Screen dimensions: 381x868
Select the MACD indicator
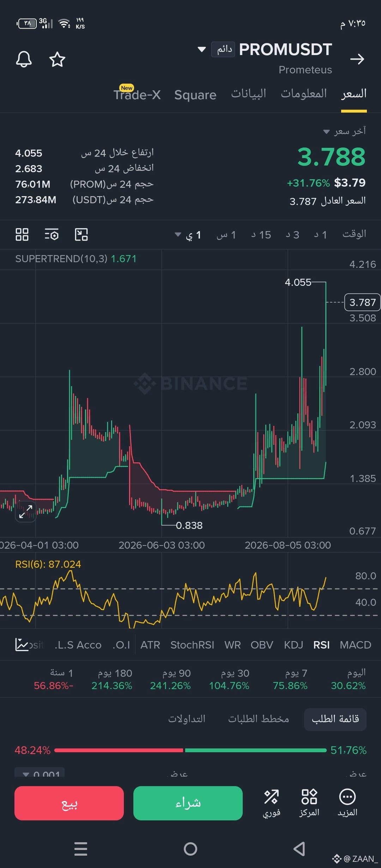tap(355, 645)
